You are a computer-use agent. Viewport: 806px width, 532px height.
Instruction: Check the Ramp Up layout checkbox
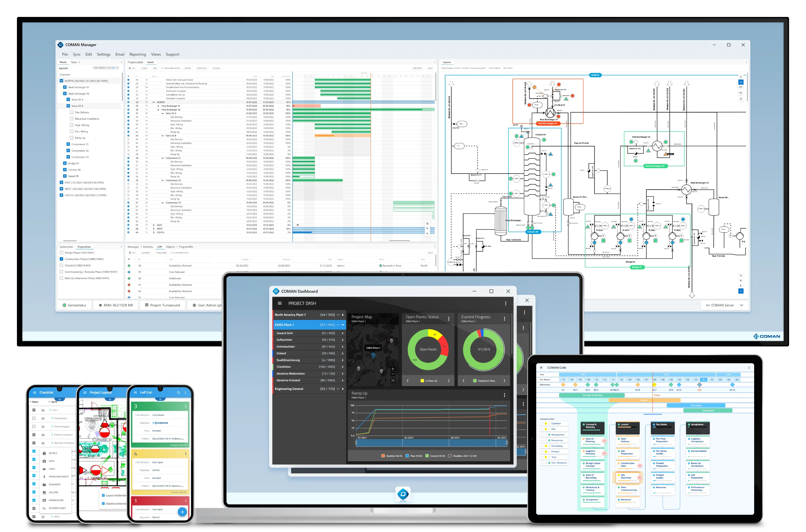pyautogui.click(x=71, y=138)
